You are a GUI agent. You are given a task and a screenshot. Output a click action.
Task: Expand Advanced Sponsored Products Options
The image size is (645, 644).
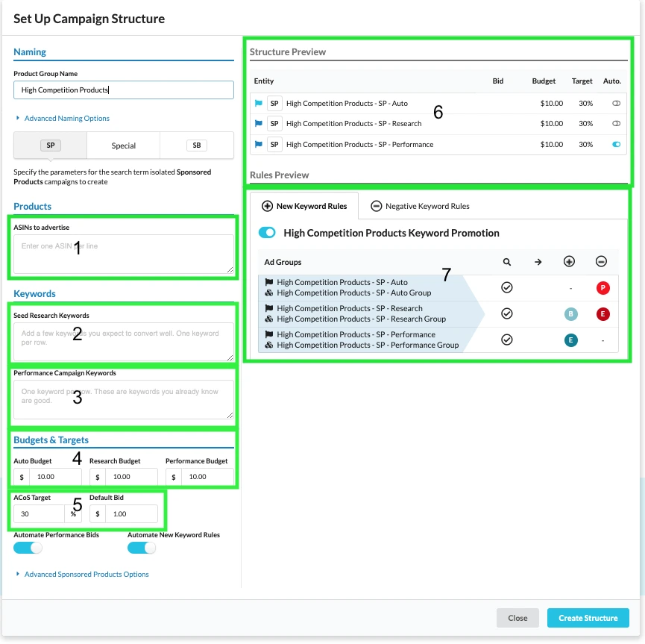[86, 575]
